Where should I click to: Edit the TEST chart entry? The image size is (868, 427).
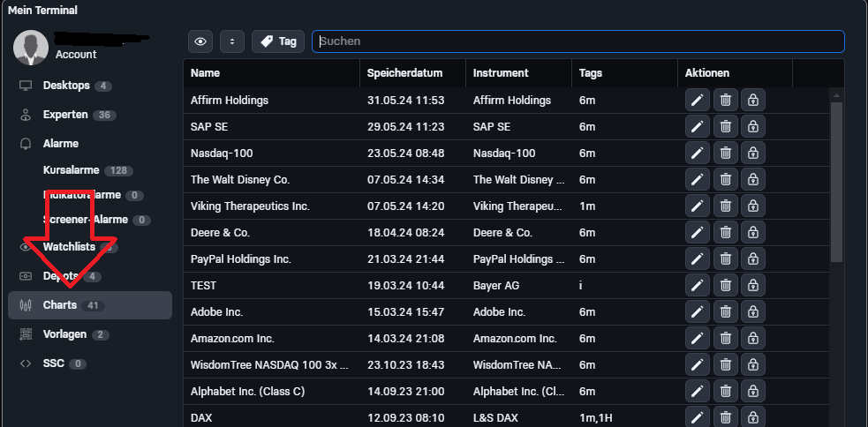pyautogui.click(x=697, y=286)
